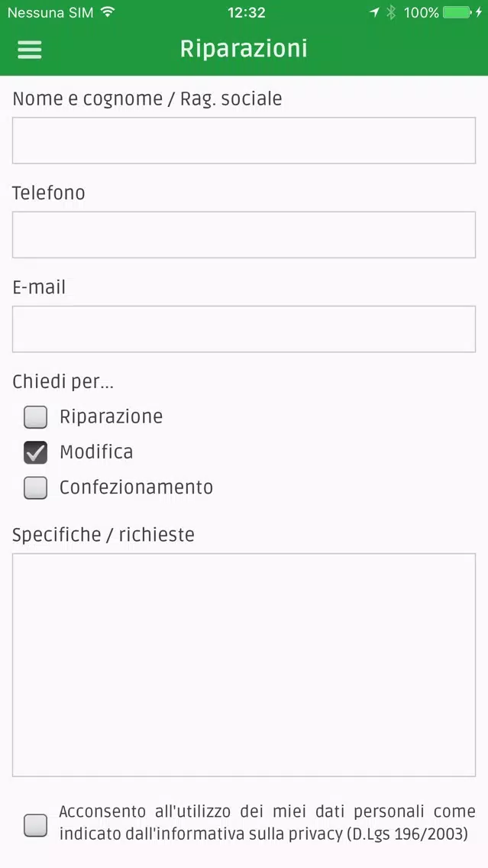Viewport: 488px width, 868px height.
Task: Tap the charging bolt icon
Action: tap(479, 12)
